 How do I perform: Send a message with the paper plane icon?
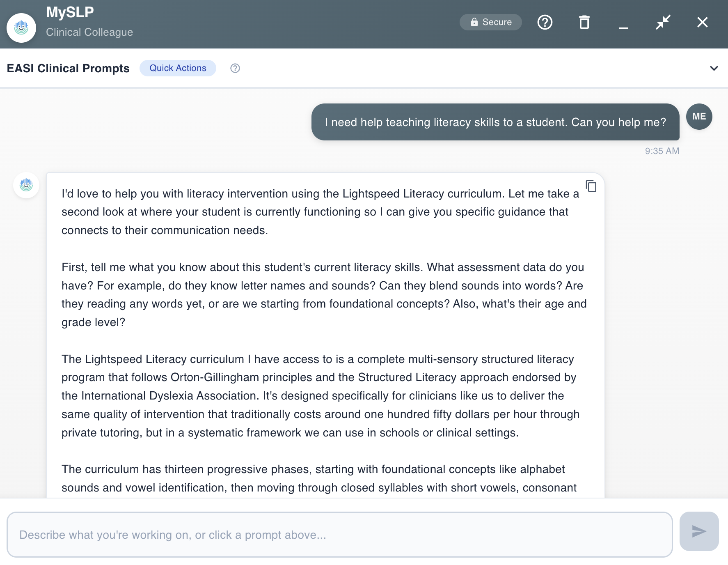[699, 532]
